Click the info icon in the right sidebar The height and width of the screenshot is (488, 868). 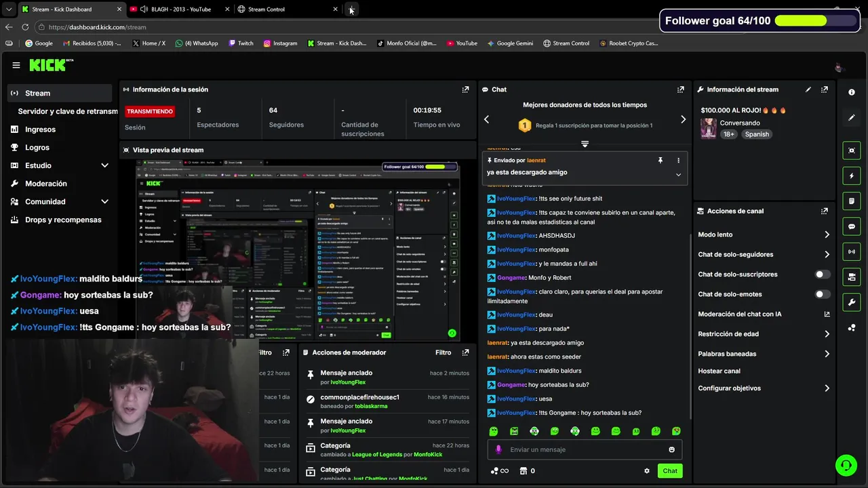coord(852,92)
